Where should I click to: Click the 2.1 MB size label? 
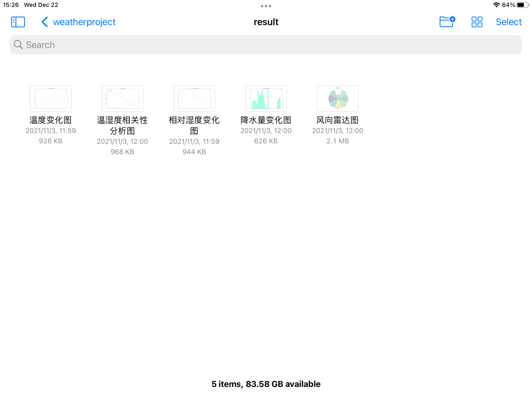click(338, 141)
